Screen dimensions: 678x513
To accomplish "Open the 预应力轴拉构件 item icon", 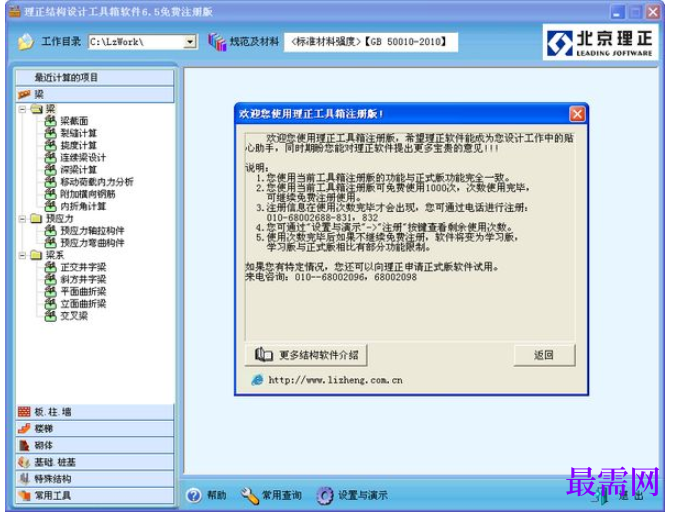I will (x=51, y=230).
